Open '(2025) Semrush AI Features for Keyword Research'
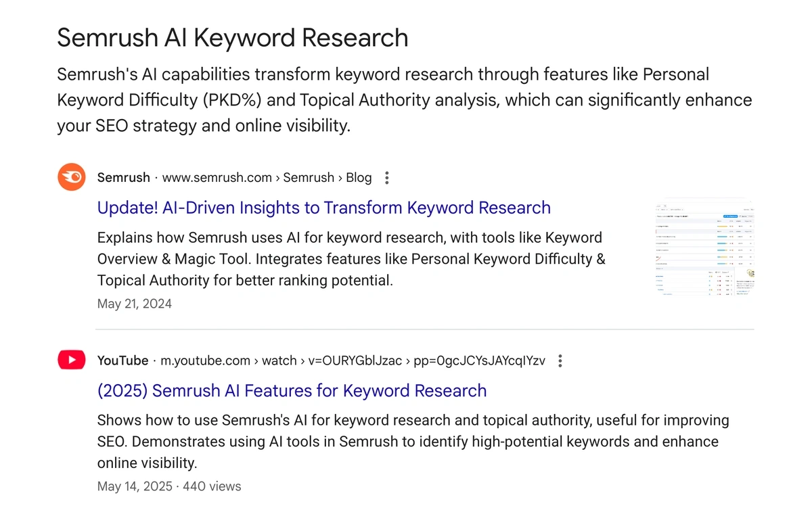Screen dimensions: 812x510 click(x=292, y=390)
